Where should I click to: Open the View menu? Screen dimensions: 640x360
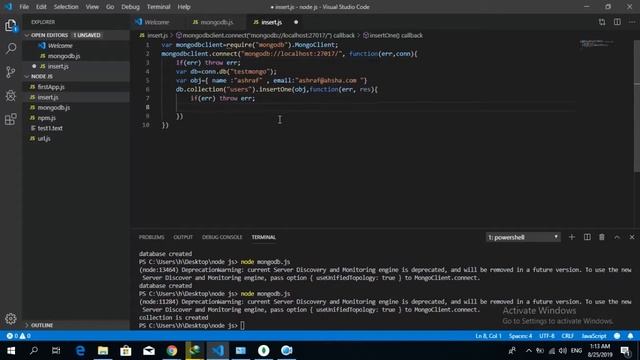92,7
